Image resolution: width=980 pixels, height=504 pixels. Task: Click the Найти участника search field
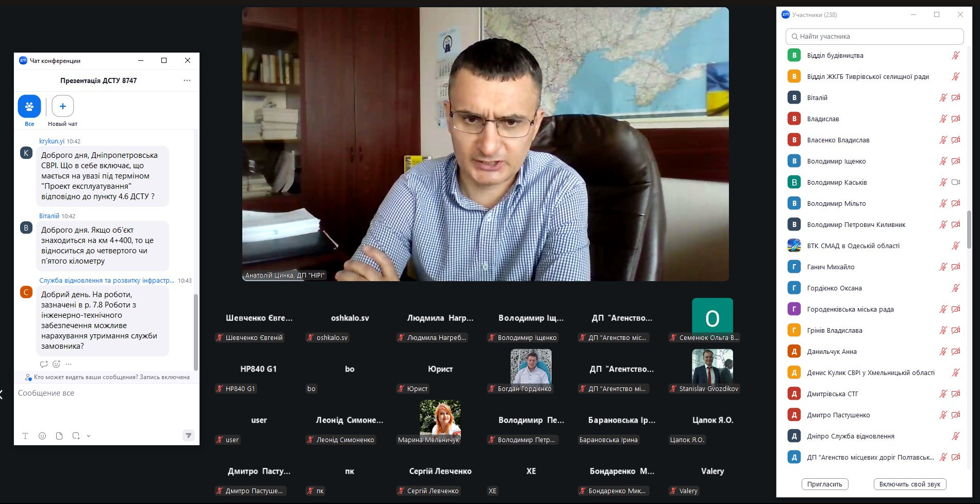pyautogui.click(x=874, y=37)
